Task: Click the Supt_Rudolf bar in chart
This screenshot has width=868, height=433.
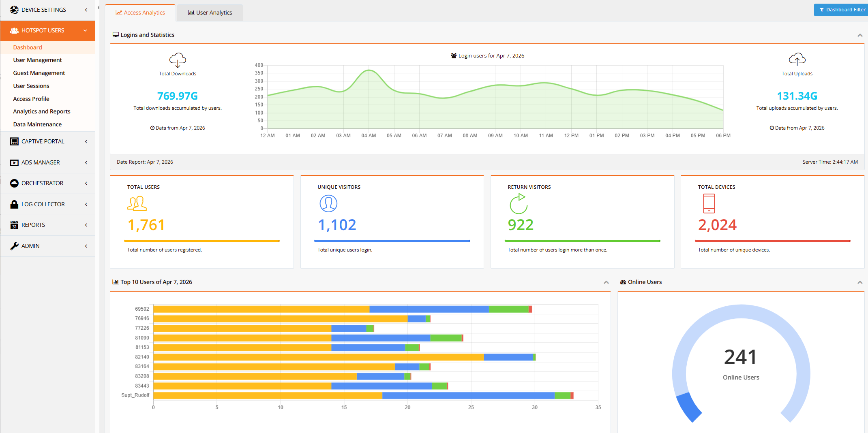Action: (268, 395)
